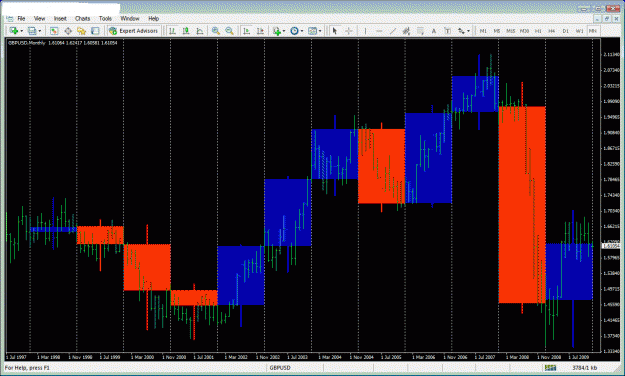
Task: Click the Periods clock icon
Action: point(294,31)
